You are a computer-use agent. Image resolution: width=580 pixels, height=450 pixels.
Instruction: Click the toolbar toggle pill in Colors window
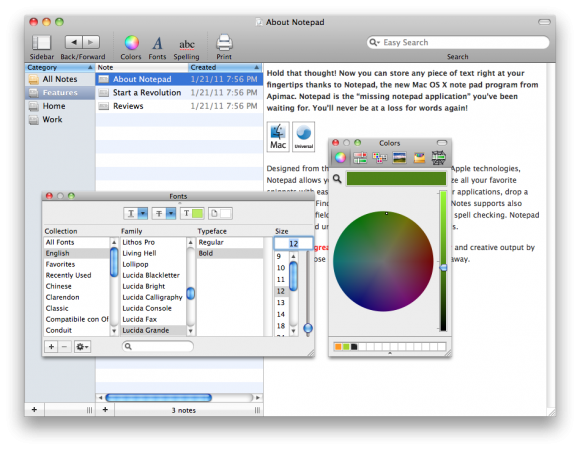pos(442,143)
